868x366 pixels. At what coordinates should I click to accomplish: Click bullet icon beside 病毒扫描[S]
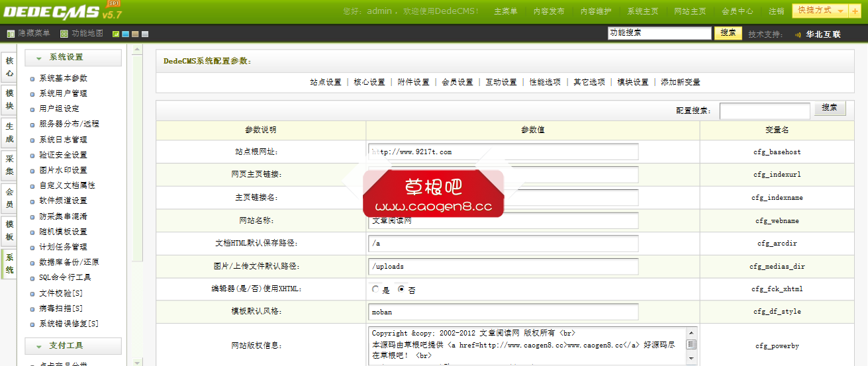[32, 309]
